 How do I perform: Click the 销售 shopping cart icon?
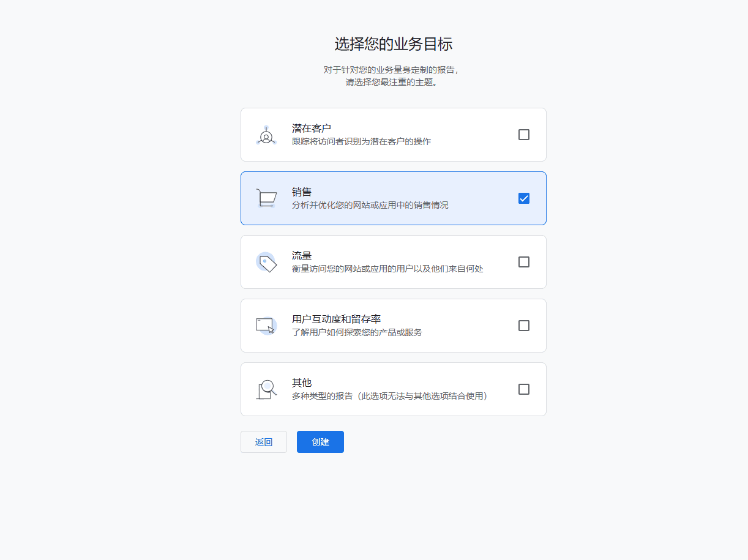point(266,198)
